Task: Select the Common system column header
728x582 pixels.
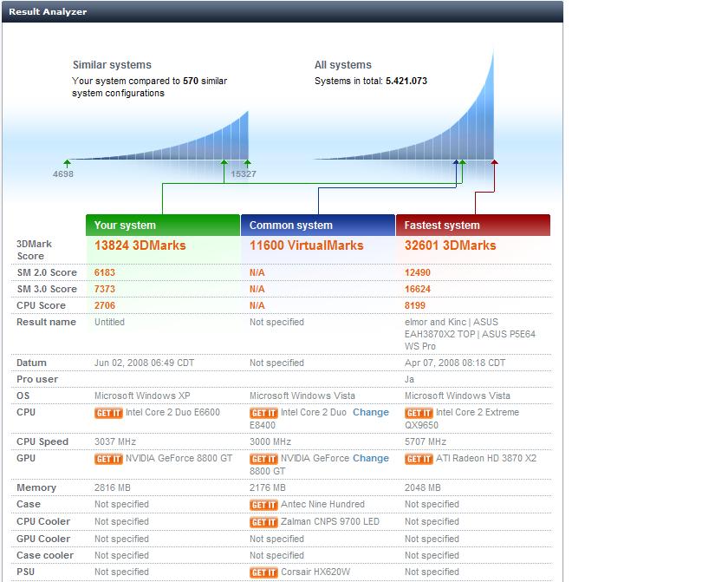Action: (318, 226)
